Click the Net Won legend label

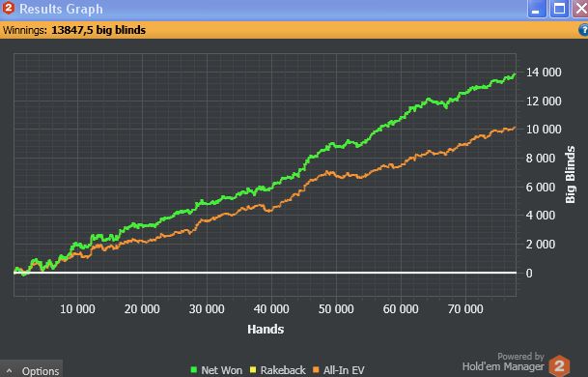[221, 370]
